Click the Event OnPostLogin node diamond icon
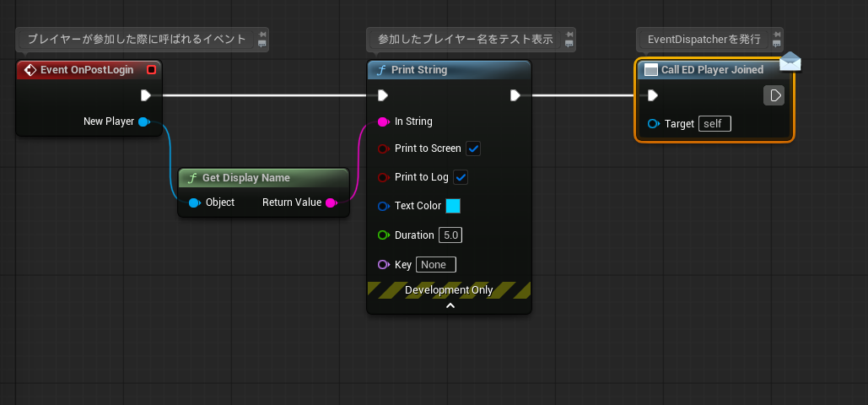This screenshot has height=405, width=868. pyautogui.click(x=31, y=70)
